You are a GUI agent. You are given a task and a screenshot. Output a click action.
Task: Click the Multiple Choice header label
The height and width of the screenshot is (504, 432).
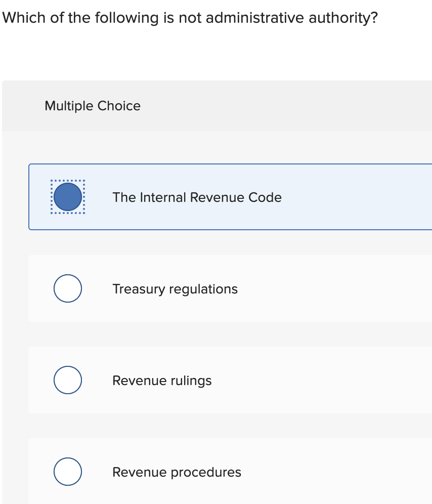pos(93,106)
